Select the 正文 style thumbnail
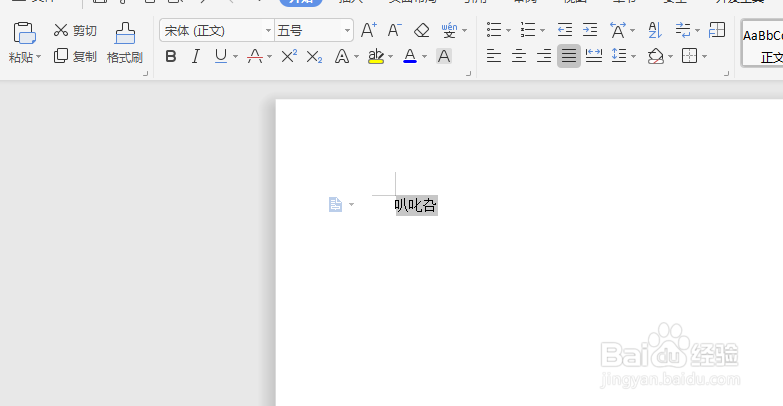The image size is (783, 406). (x=763, y=43)
